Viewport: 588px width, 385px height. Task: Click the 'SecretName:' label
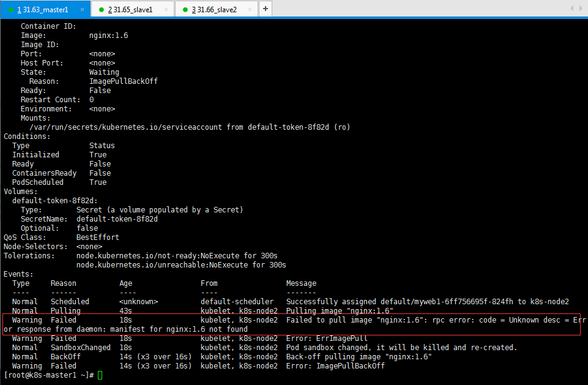[x=44, y=219]
